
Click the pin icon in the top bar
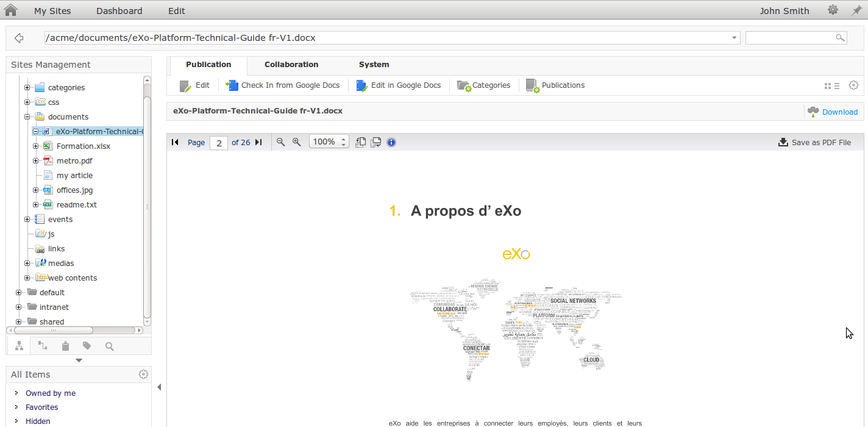coord(856,10)
